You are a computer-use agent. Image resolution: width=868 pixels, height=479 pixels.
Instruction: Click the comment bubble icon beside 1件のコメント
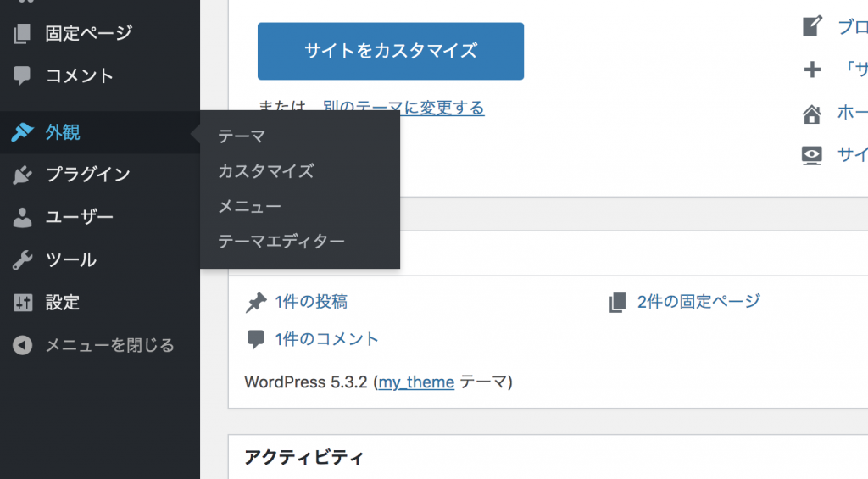pos(256,339)
